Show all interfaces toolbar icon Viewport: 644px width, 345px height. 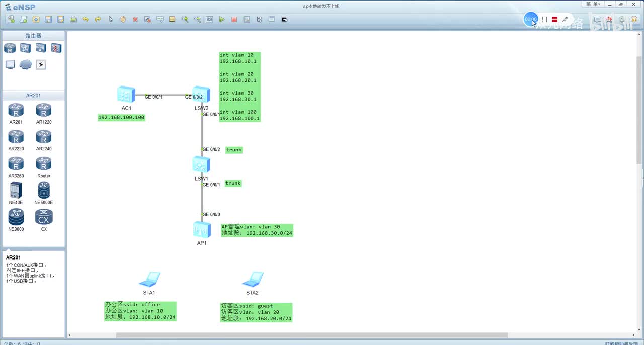pyautogui.click(x=259, y=19)
